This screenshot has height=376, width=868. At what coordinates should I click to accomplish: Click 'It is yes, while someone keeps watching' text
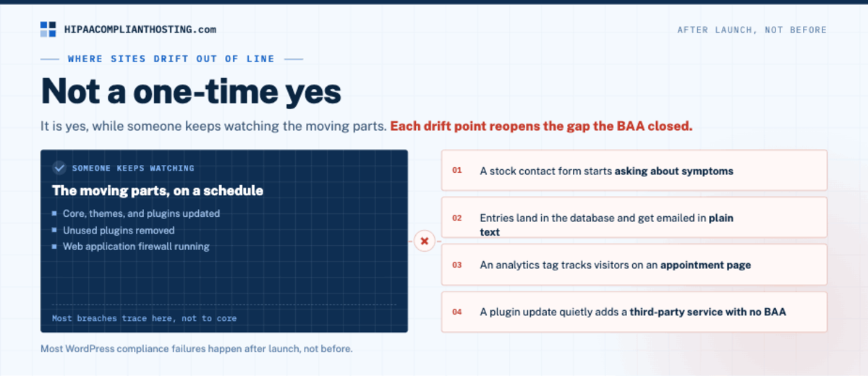point(213,126)
